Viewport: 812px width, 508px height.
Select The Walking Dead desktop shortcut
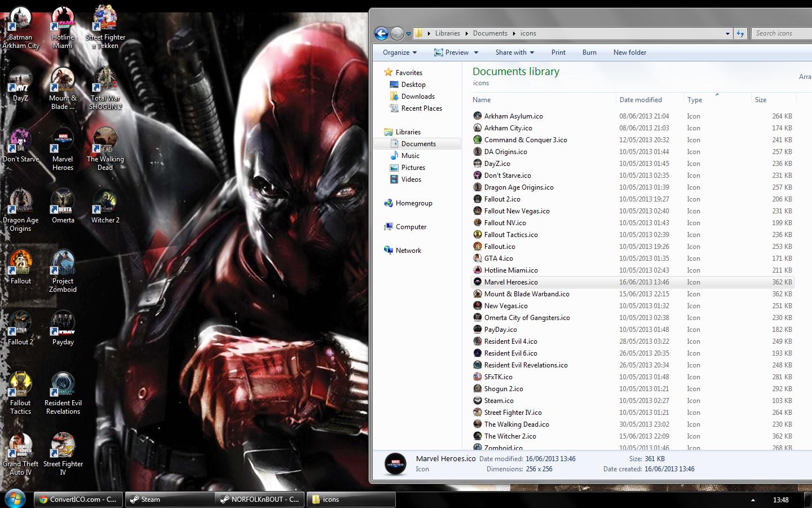(105, 150)
